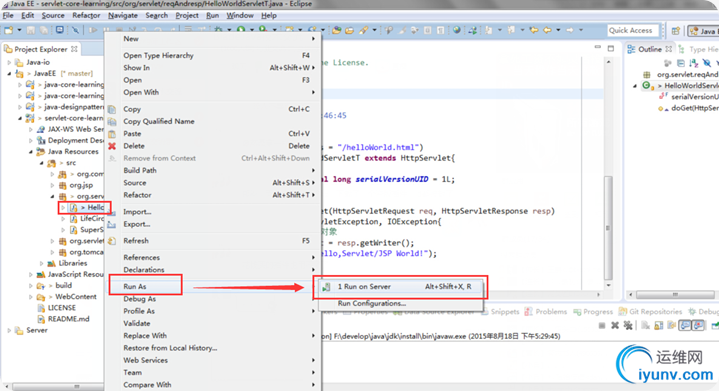Viewport: 719px width, 391px height.
Task: Open the Refactor menu in menu bar
Action: [x=86, y=15]
